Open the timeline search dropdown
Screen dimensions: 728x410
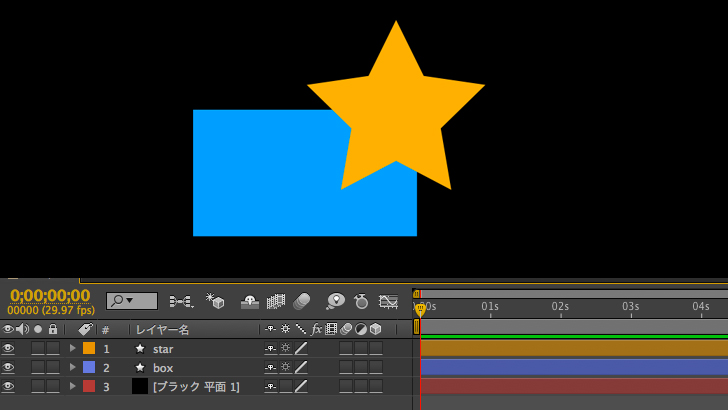(132, 301)
